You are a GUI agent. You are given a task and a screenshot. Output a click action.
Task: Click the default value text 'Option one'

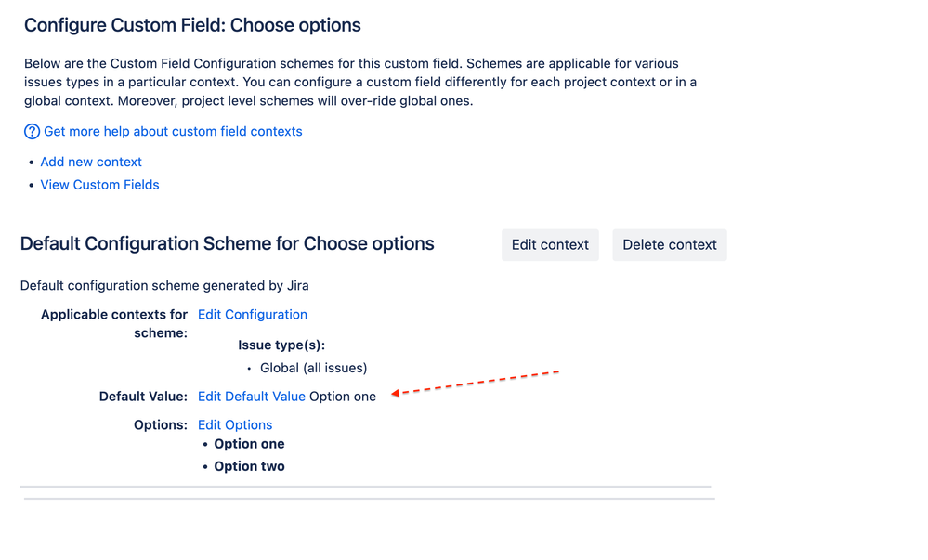(343, 397)
